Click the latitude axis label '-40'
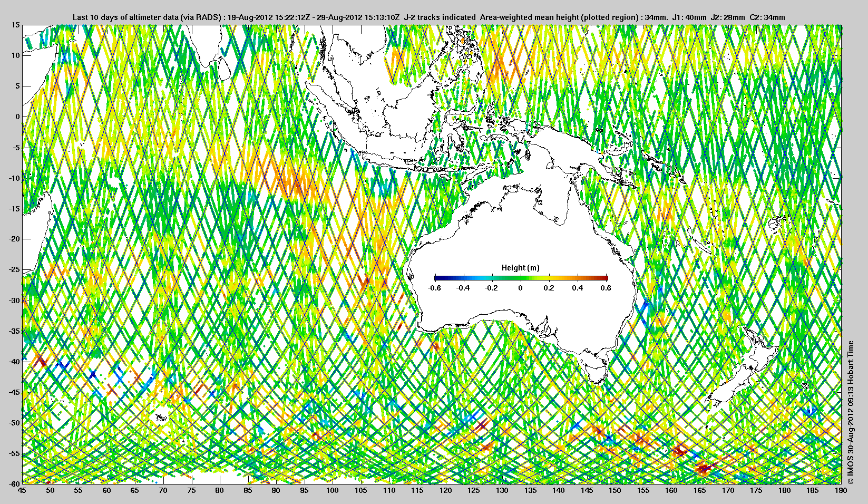The width and height of the screenshot is (868, 504). [14, 361]
